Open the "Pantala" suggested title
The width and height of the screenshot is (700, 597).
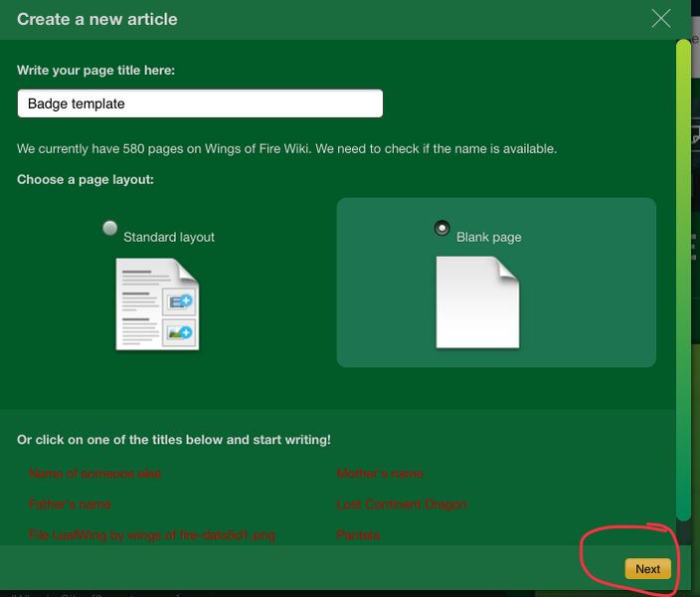point(360,535)
